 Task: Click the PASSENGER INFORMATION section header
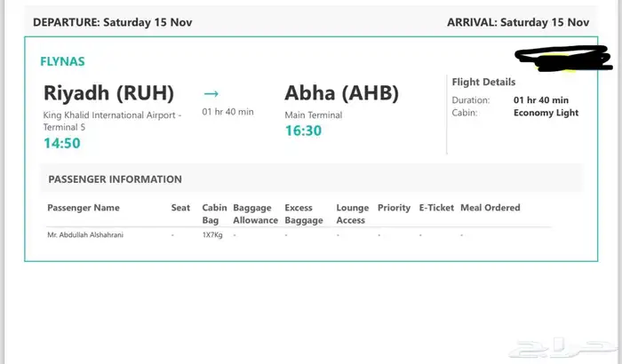(116, 179)
